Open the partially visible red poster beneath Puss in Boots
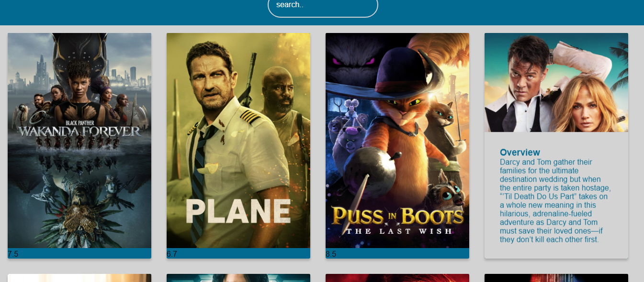 (397, 278)
